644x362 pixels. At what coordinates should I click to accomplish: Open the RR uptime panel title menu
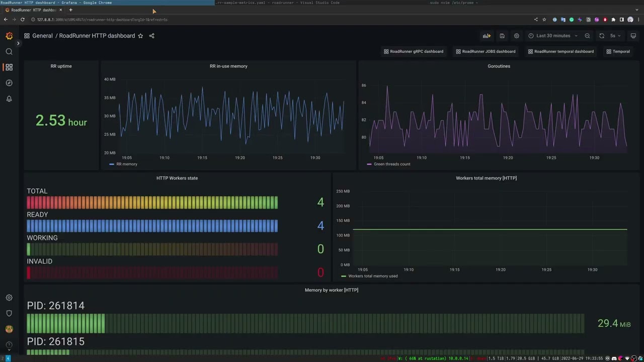(x=61, y=66)
